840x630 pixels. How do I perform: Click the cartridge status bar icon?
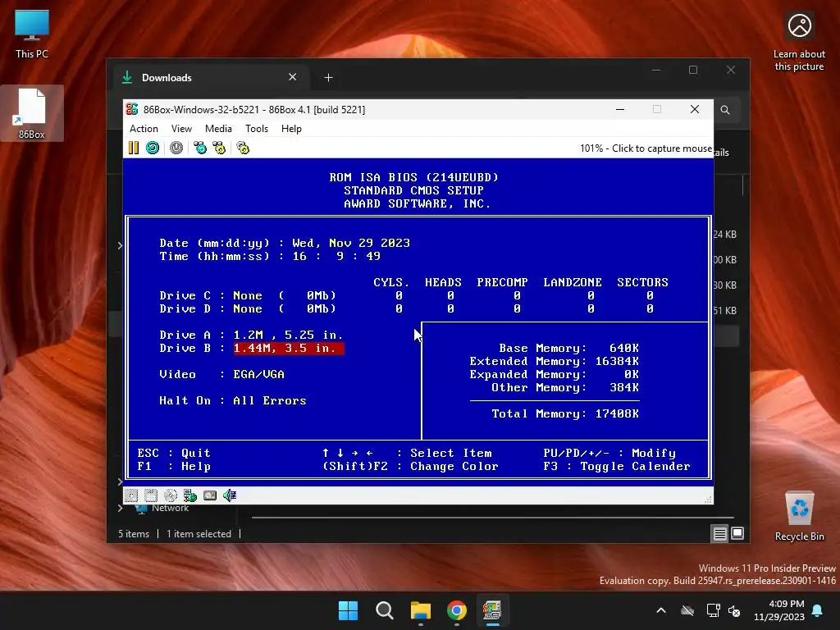pyautogui.click(x=210, y=495)
